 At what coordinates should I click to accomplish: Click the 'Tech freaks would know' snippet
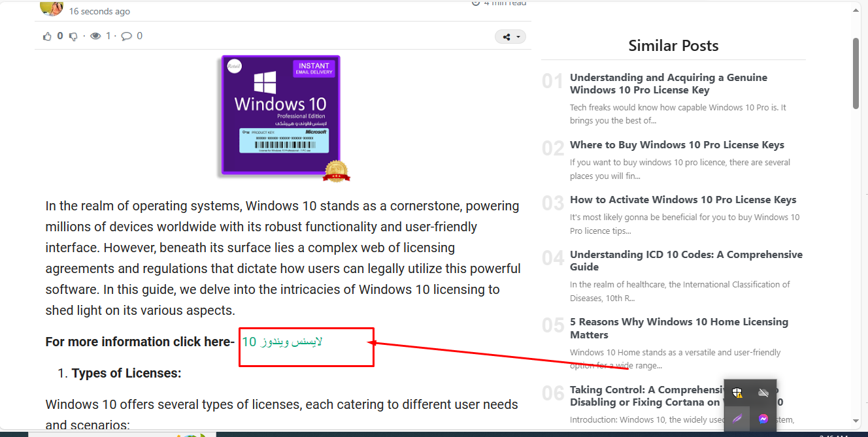678,114
